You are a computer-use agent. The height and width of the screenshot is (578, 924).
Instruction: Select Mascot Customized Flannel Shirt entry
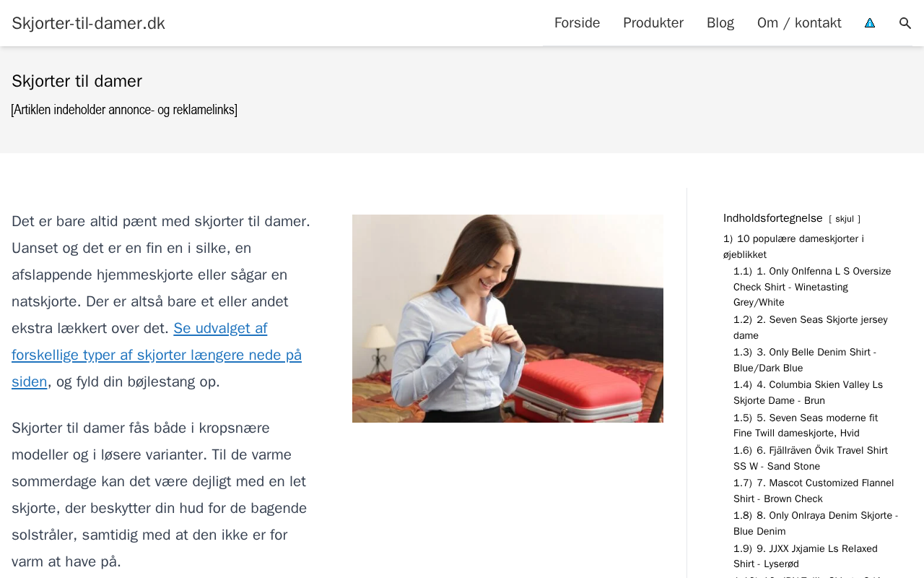pos(814,491)
